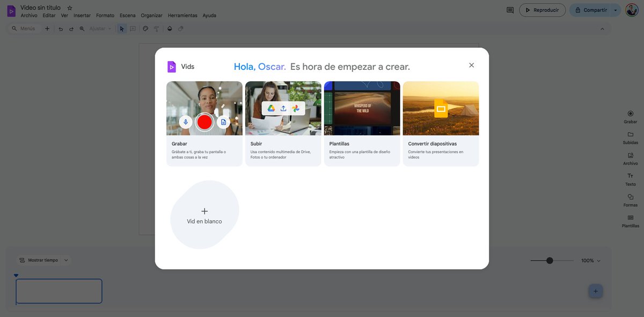
Task: Open Archivo panel in the right sidebar
Action: [x=631, y=158]
